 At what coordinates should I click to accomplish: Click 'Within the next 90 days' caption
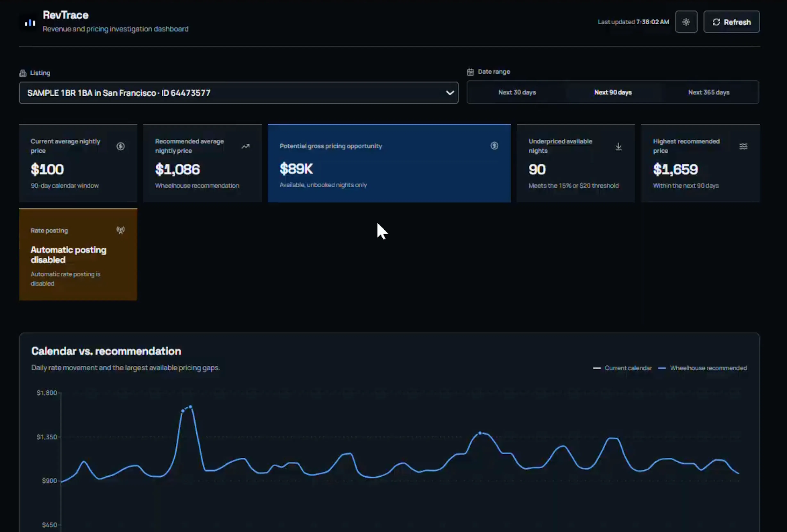[686, 185]
